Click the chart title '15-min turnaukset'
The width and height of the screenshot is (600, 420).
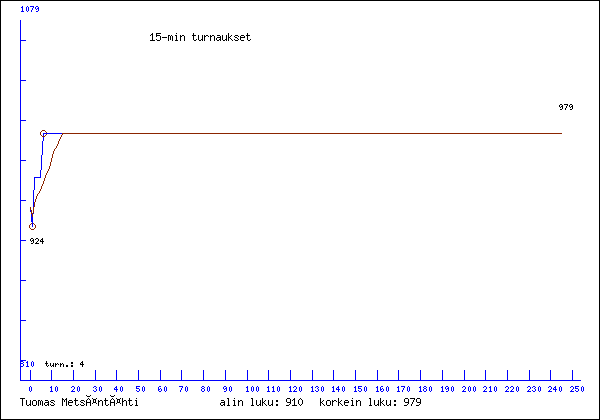[199, 37]
